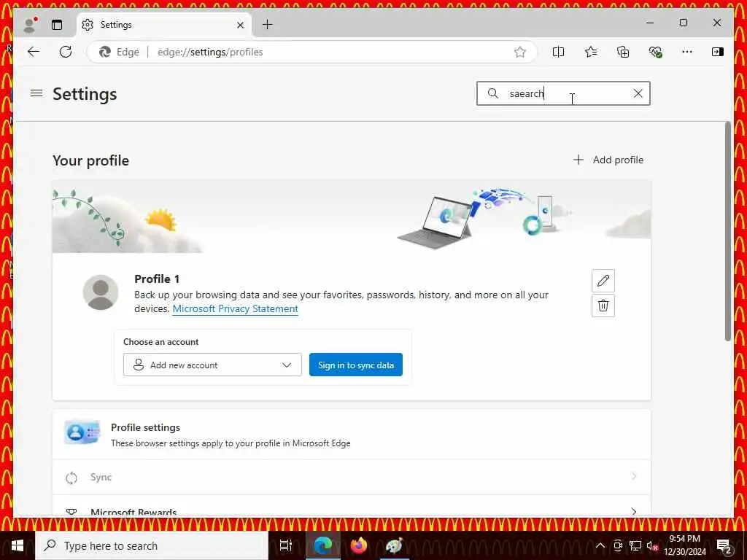The height and width of the screenshot is (560, 747).
Task: Open the Favorites list icon
Action: (x=591, y=52)
